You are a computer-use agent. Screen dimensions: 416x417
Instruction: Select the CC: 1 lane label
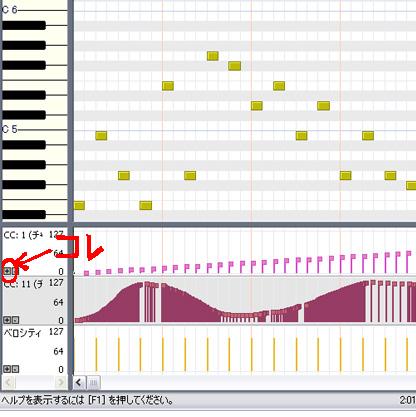pyautogui.click(x=23, y=235)
